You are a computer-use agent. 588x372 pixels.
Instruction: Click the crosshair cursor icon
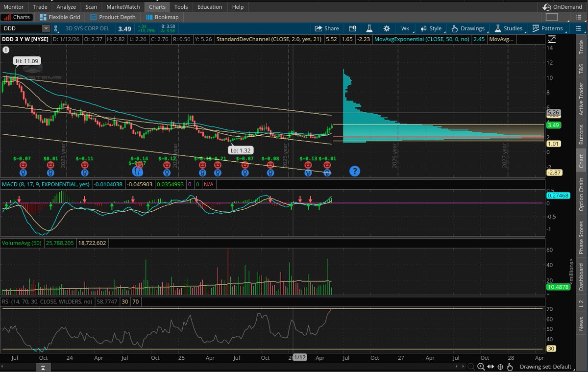tap(500, 367)
